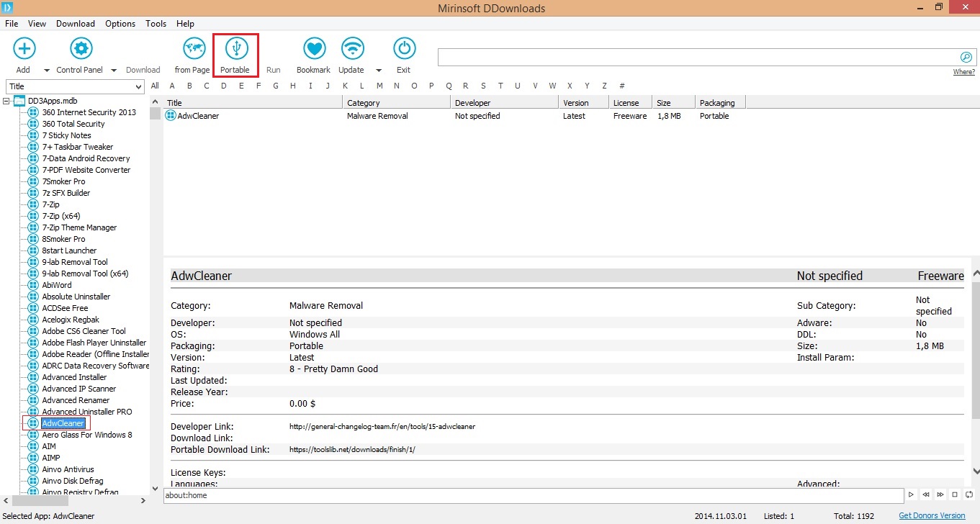Filter apps by letter M

click(x=379, y=86)
